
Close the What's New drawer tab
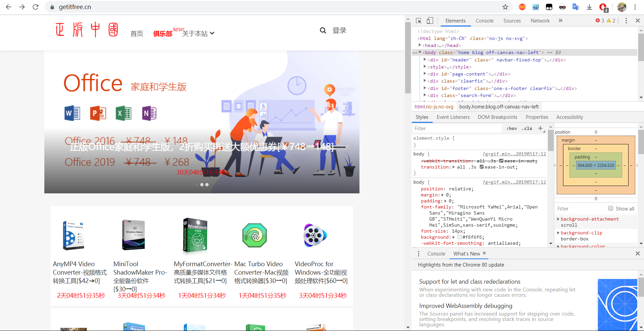484,253
